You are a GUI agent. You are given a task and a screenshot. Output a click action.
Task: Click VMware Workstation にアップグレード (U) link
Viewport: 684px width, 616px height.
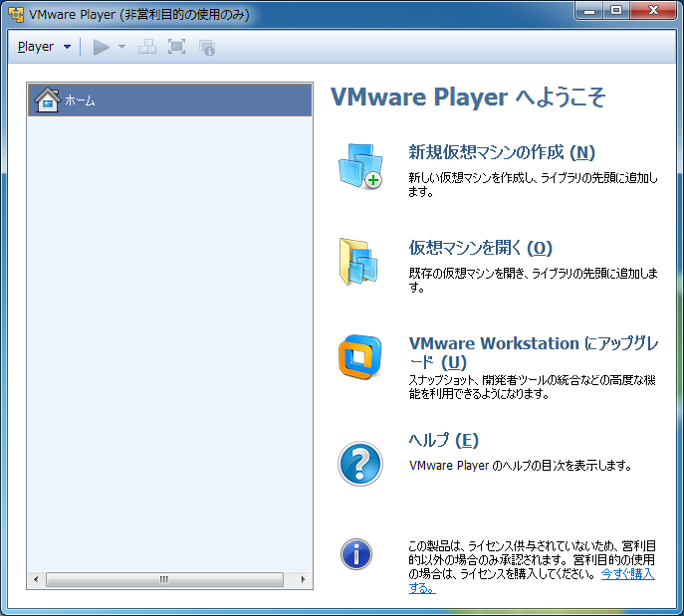pyautogui.click(x=534, y=352)
